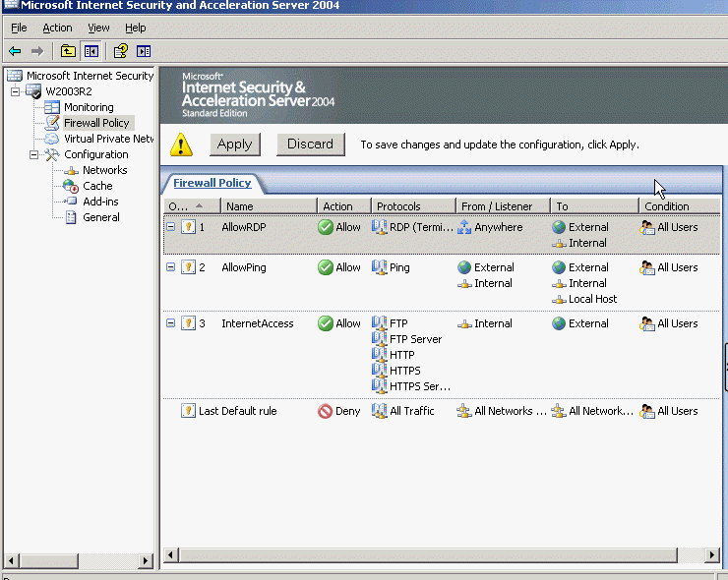Click the yellow warning icon beside Apply

point(181,145)
